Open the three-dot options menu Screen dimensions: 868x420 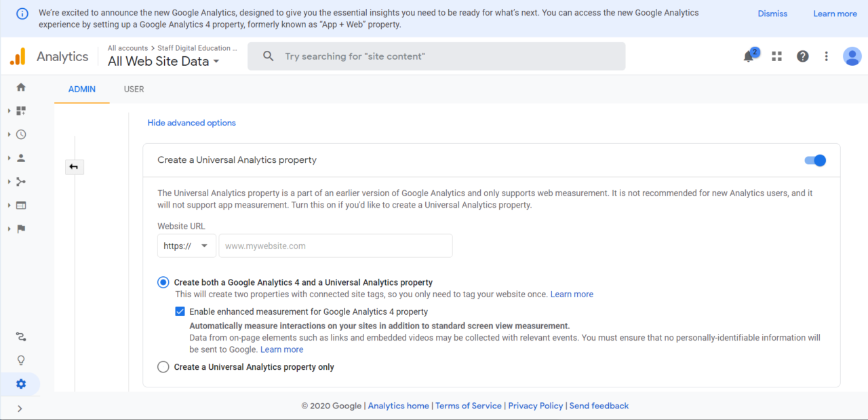click(826, 56)
